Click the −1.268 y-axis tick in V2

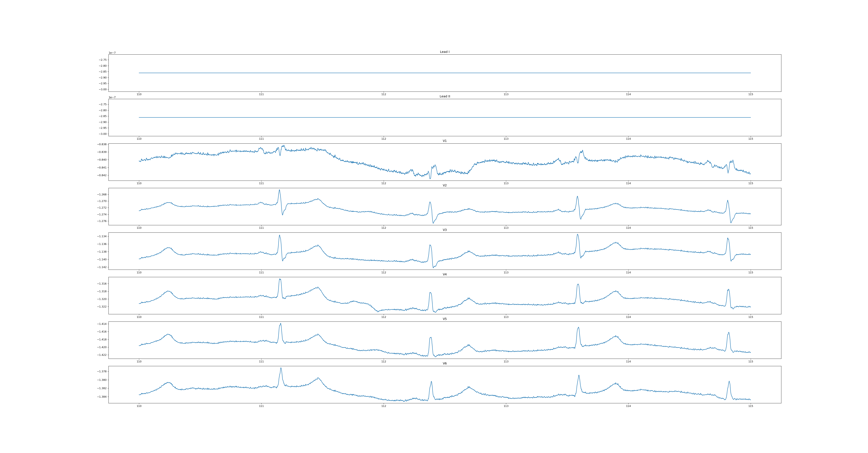(x=102, y=194)
